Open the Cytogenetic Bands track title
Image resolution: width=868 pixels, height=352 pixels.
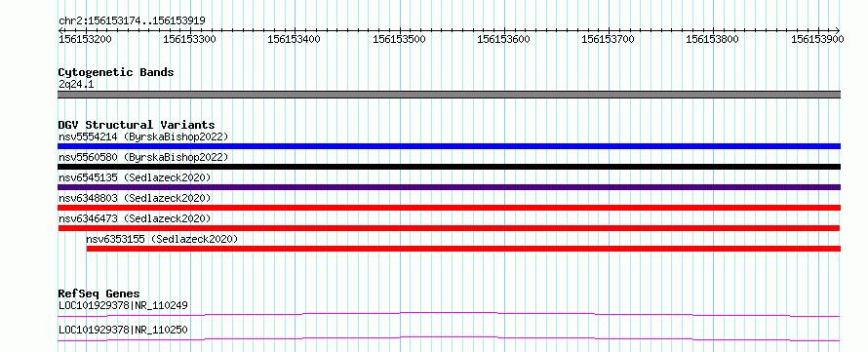[116, 72]
